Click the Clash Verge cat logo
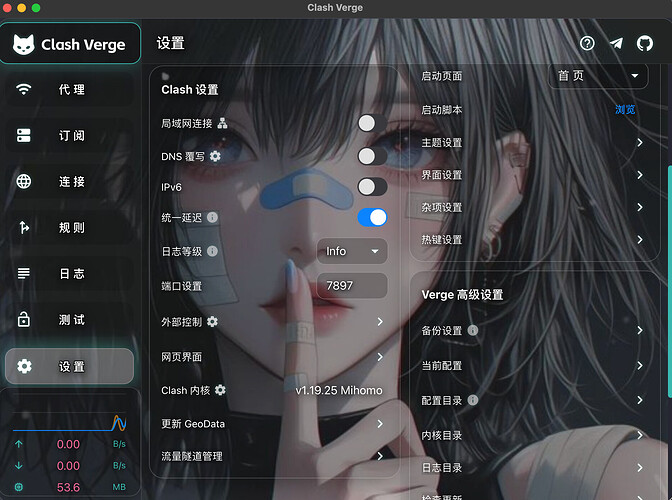 point(24,44)
